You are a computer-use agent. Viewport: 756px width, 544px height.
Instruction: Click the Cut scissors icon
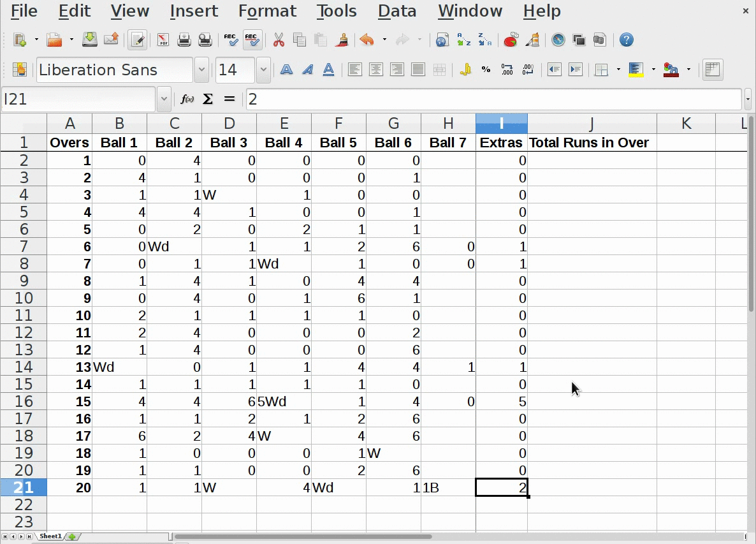coord(279,40)
